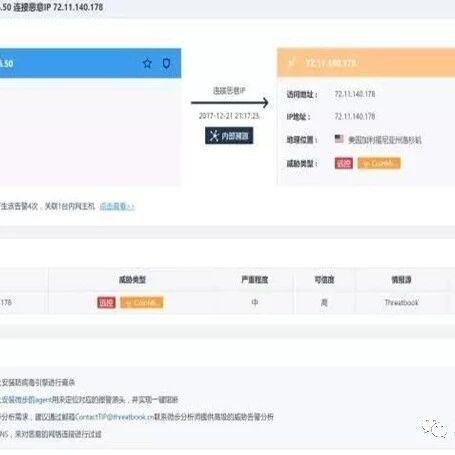The image size is (455, 455).
Task: Click the star favorite icon in blue header
Action: point(147,63)
